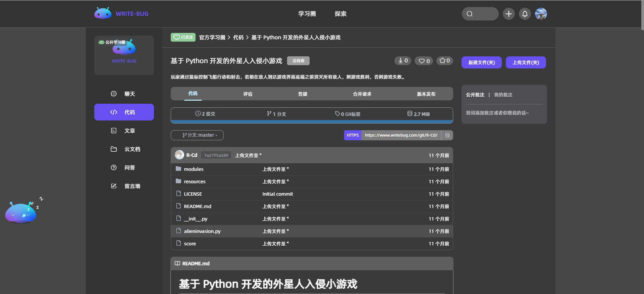The image size is (644, 294).
Task: Copy the git clone URL
Action: 447,135
